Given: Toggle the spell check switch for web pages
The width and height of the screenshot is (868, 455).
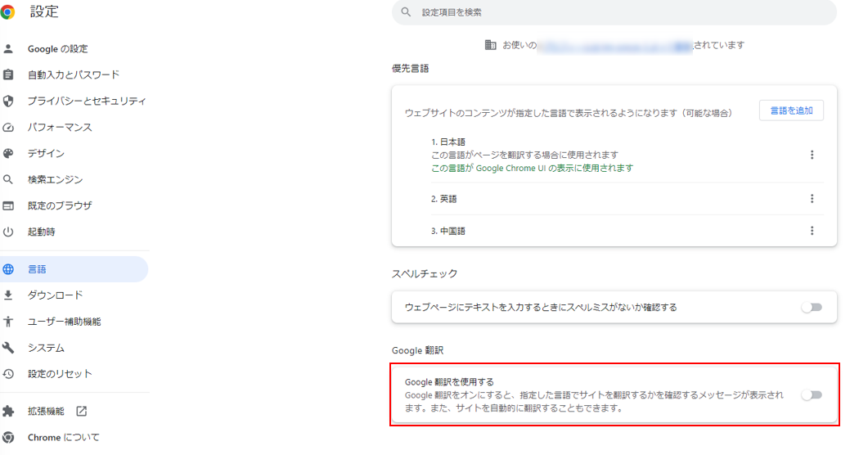Looking at the screenshot, I should (812, 307).
